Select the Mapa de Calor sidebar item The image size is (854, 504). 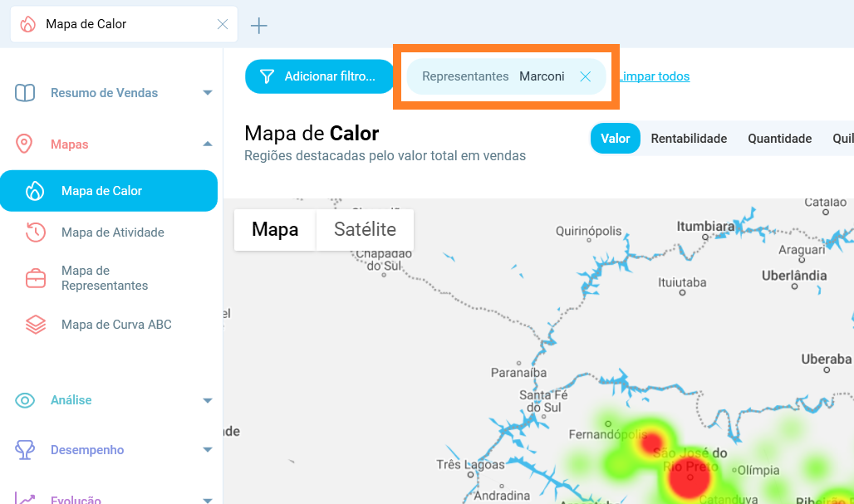coord(109,190)
